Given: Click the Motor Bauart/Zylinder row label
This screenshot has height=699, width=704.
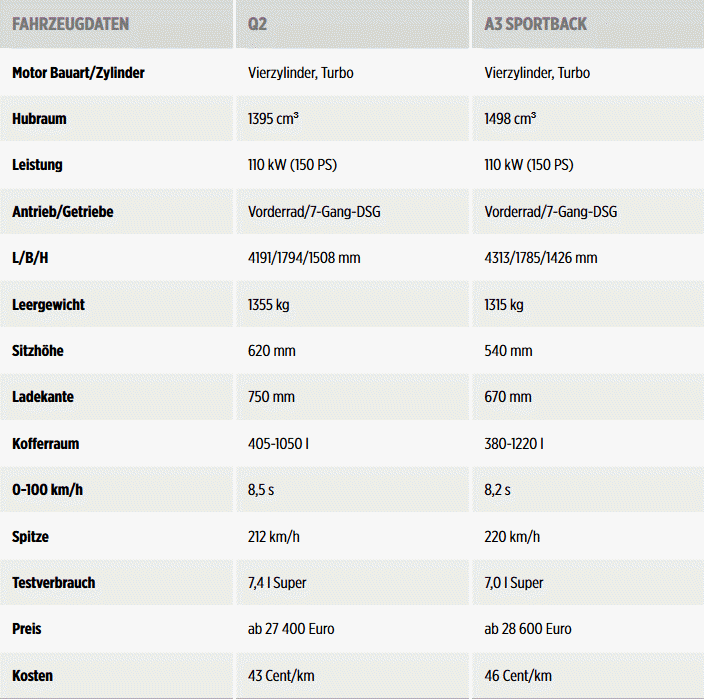Looking at the screenshot, I should click(78, 73).
